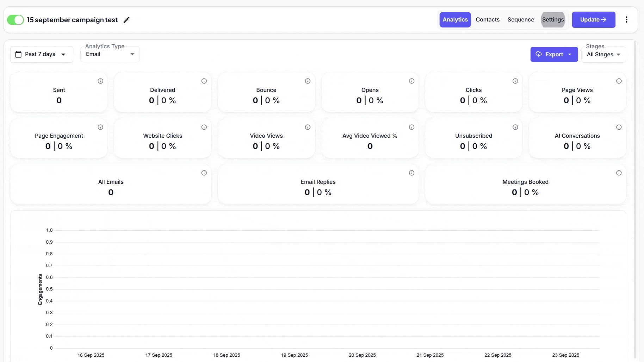
Task: Open the Settings tab
Action: click(x=553, y=20)
